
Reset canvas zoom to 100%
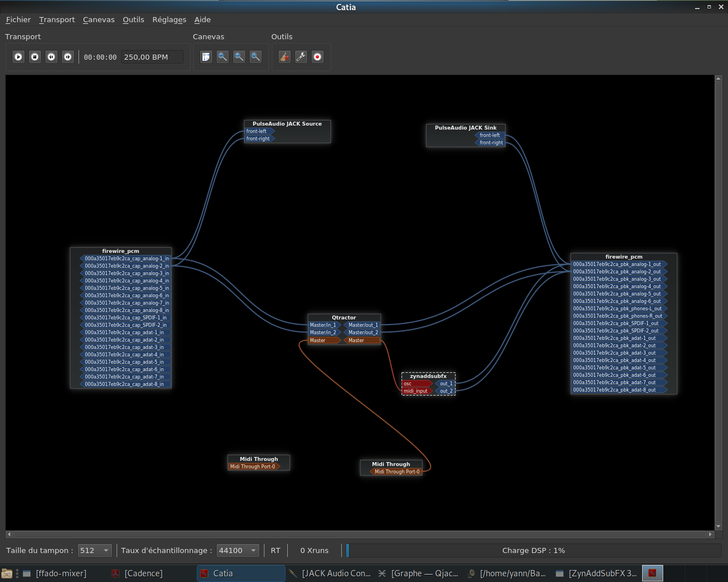255,57
